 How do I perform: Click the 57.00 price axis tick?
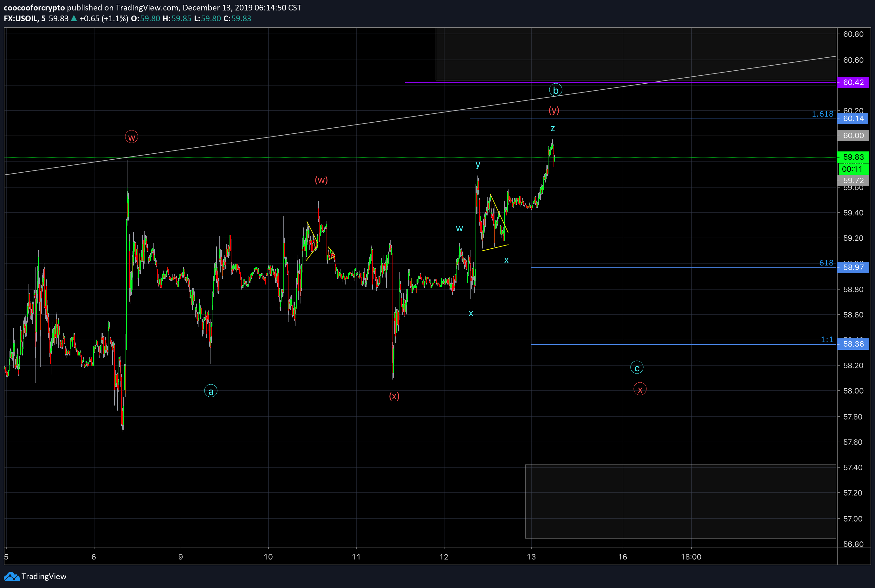[853, 519]
